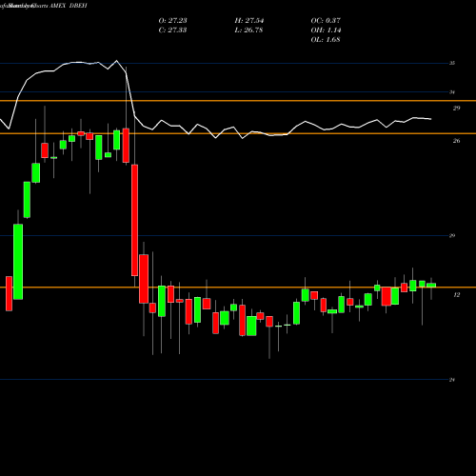Screen dimensions: 476x476
Task: Click the open value "O: 27.23"
Action: (172, 21)
